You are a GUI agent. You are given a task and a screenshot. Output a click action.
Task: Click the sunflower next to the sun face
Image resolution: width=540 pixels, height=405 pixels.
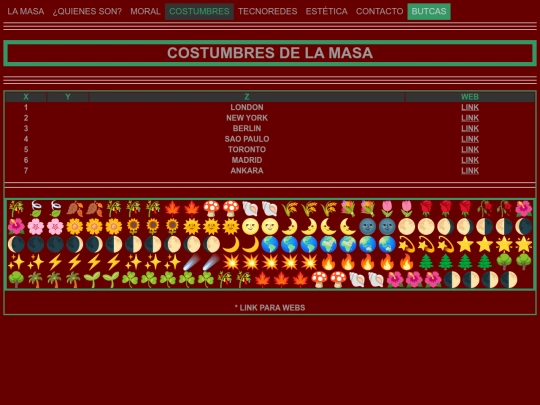(x=172, y=227)
